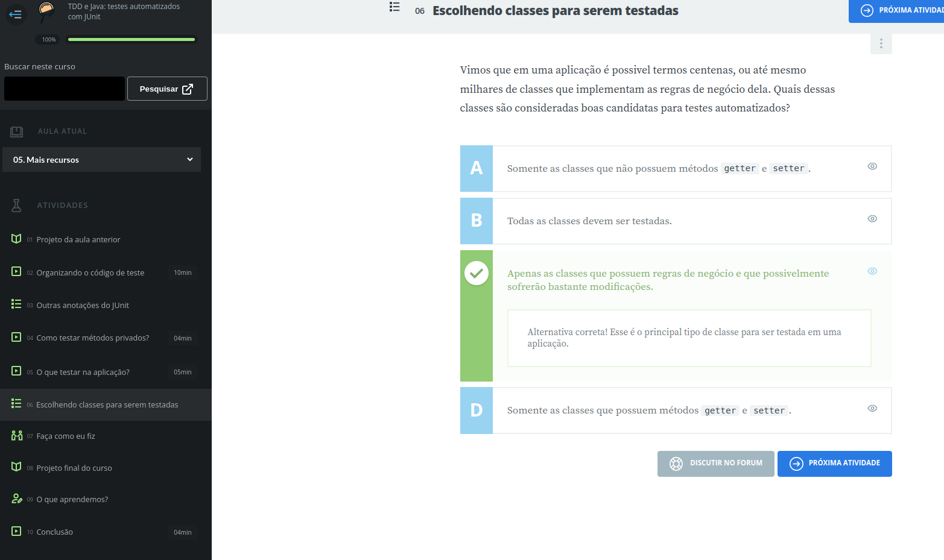Click the bottom Próxima Atividade button
Screen dimensions: 944x560
point(834,464)
